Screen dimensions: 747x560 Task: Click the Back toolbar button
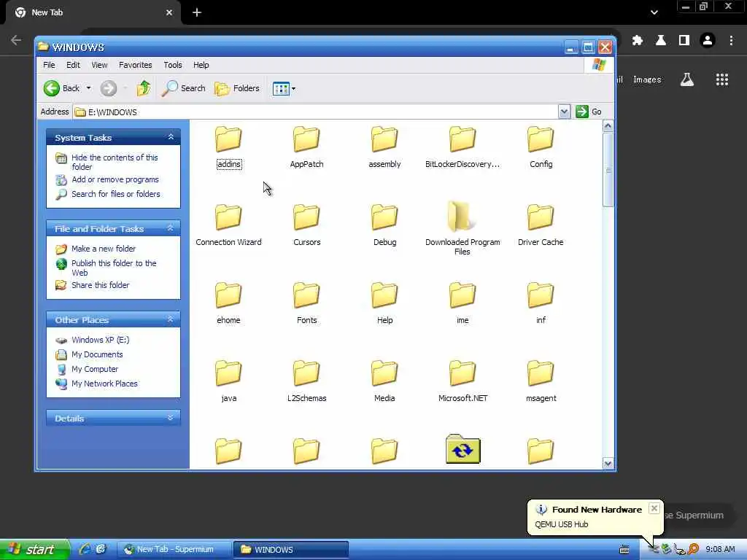click(x=62, y=88)
